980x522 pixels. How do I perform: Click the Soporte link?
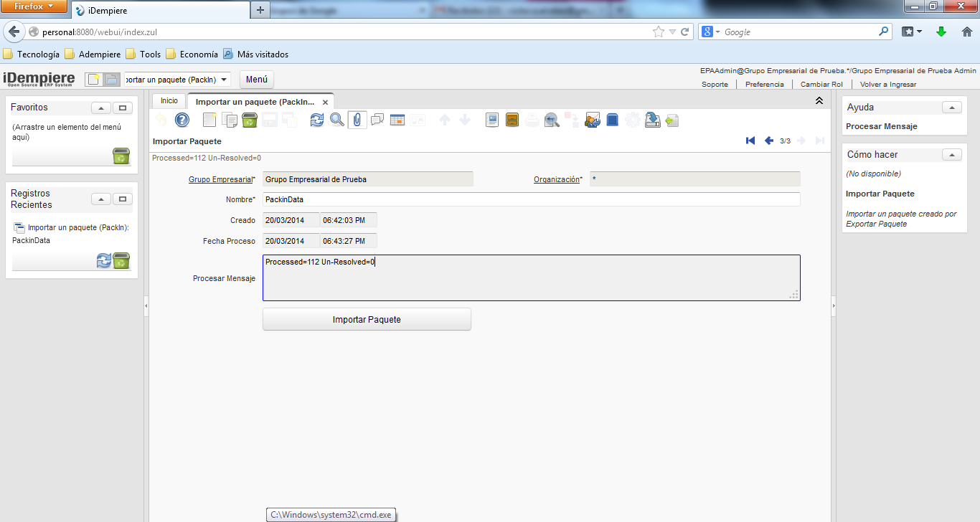[x=715, y=84]
